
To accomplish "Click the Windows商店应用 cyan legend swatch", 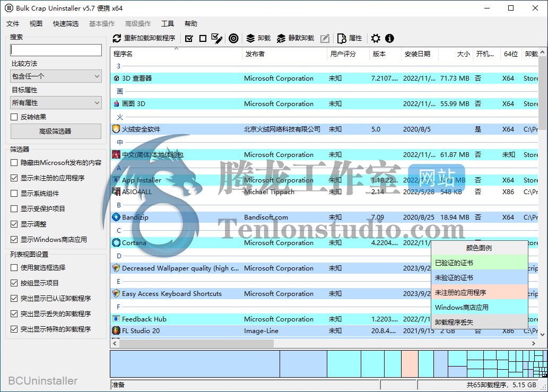I will (x=479, y=308).
